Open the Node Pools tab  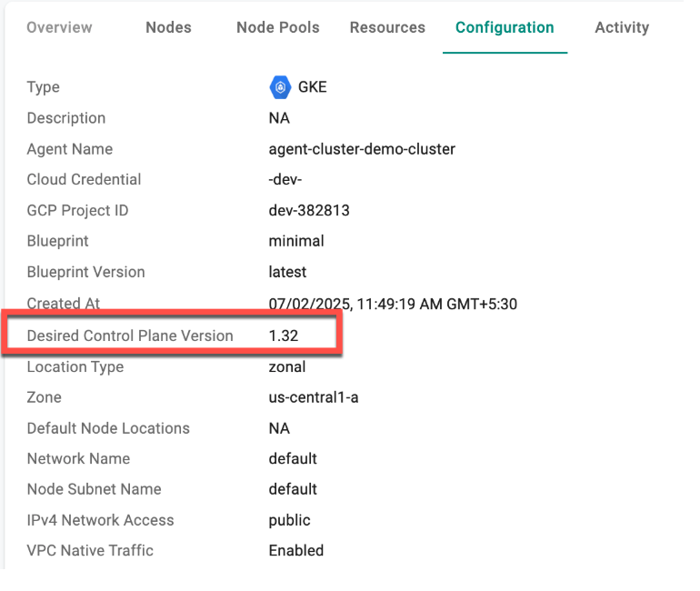click(278, 27)
